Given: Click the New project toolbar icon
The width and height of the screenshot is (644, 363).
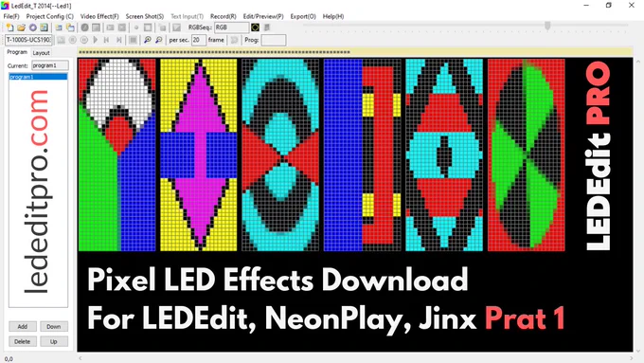Looking at the screenshot, I should (x=9, y=27).
